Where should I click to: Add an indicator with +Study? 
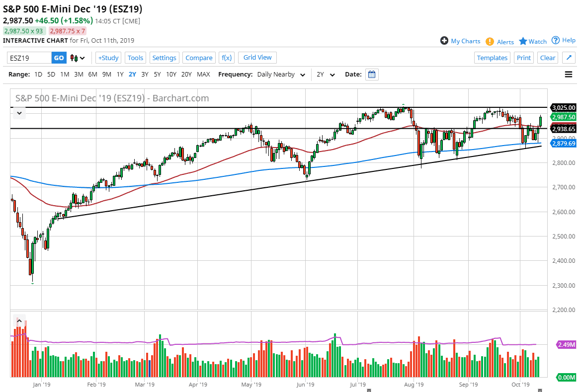(x=108, y=58)
